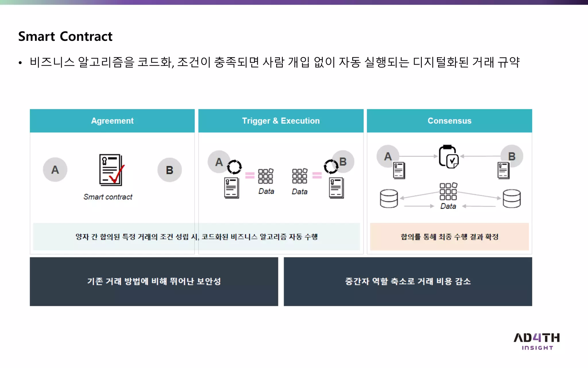Click the Smart contract document icon with red checkmark
The image size is (588, 368).
tap(112, 170)
